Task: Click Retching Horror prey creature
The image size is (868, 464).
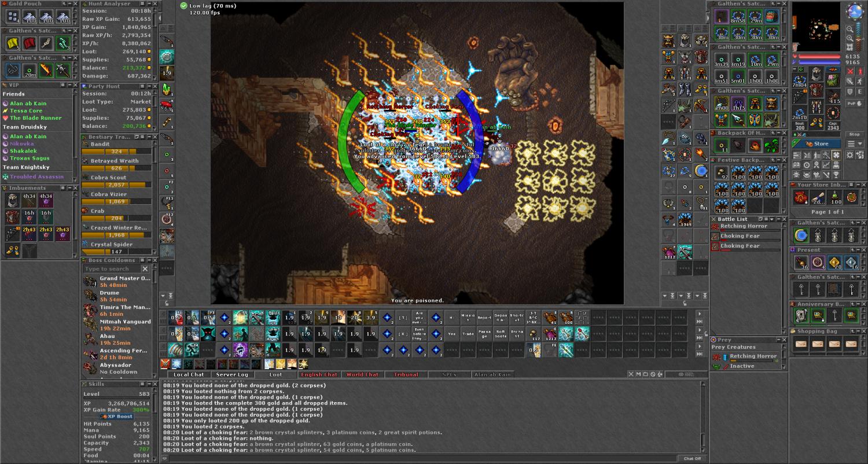Action: point(746,357)
